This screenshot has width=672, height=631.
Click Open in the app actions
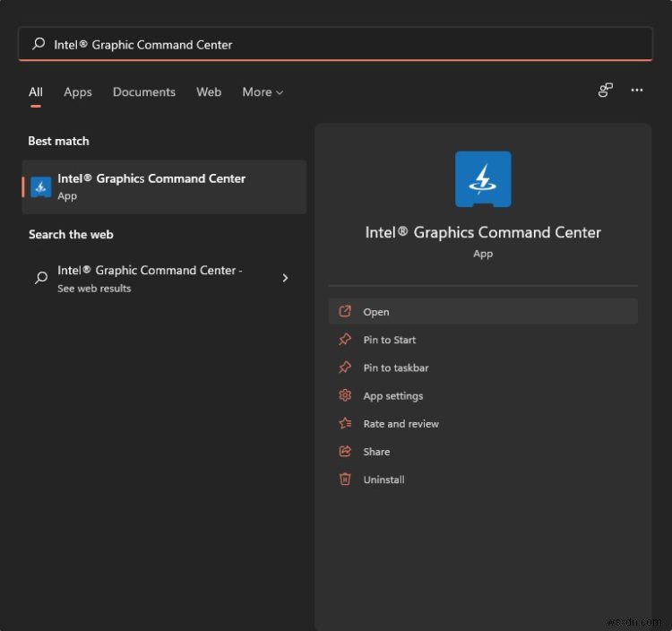[x=483, y=312]
